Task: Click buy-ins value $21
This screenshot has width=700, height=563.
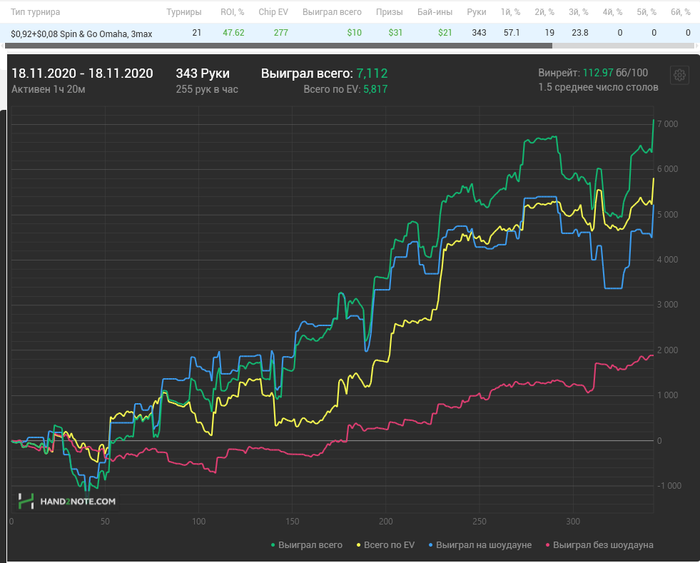Action: (445, 33)
